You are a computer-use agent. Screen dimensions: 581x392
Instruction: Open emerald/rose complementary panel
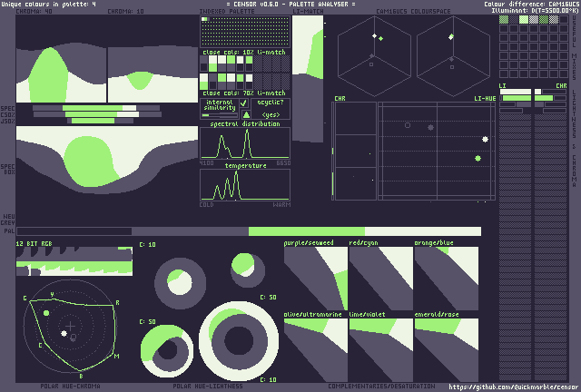coord(447,349)
